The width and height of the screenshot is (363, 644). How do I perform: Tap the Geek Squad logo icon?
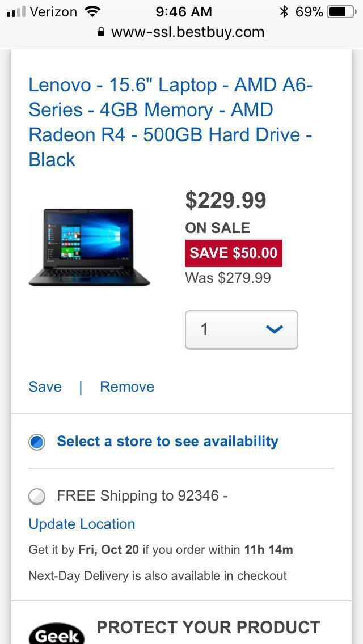tap(57, 633)
